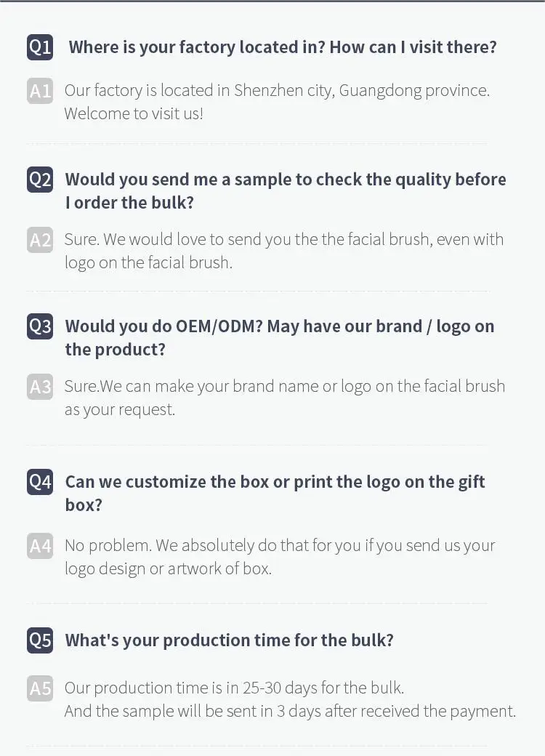Click the A1 answer badge
The height and width of the screenshot is (756, 545).
point(40,91)
